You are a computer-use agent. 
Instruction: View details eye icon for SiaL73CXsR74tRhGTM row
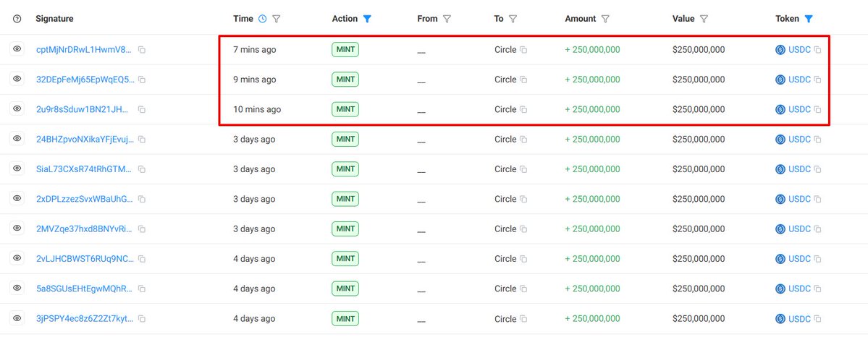17,168
